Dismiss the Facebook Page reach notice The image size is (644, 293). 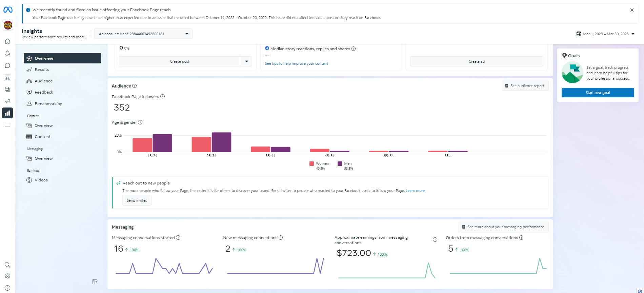(x=632, y=10)
